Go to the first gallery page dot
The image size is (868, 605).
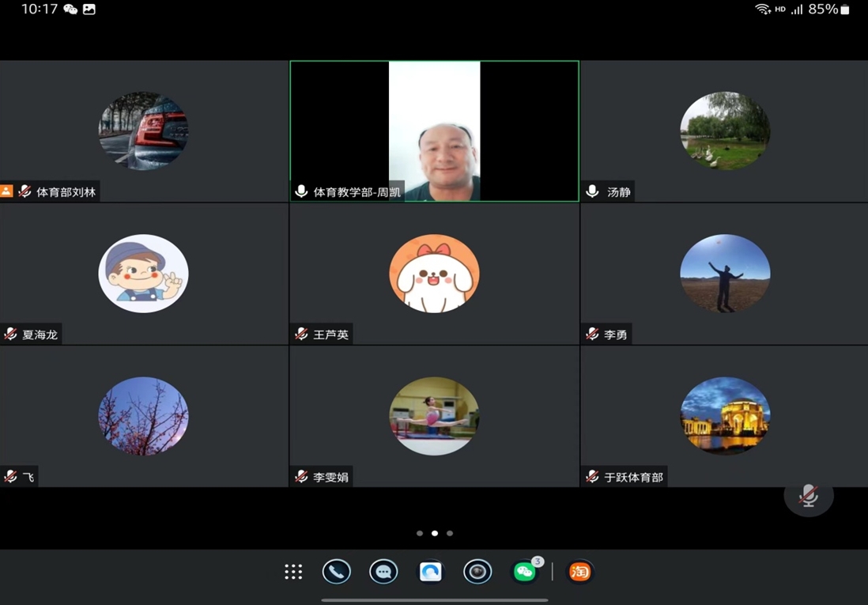tap(420, 533)
